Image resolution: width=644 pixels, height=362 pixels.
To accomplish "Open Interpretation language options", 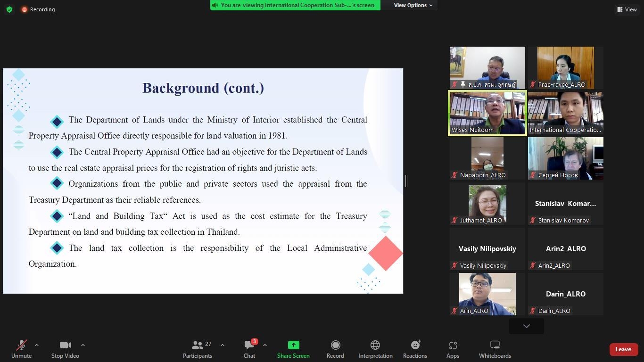I will [x=375, y=349].
